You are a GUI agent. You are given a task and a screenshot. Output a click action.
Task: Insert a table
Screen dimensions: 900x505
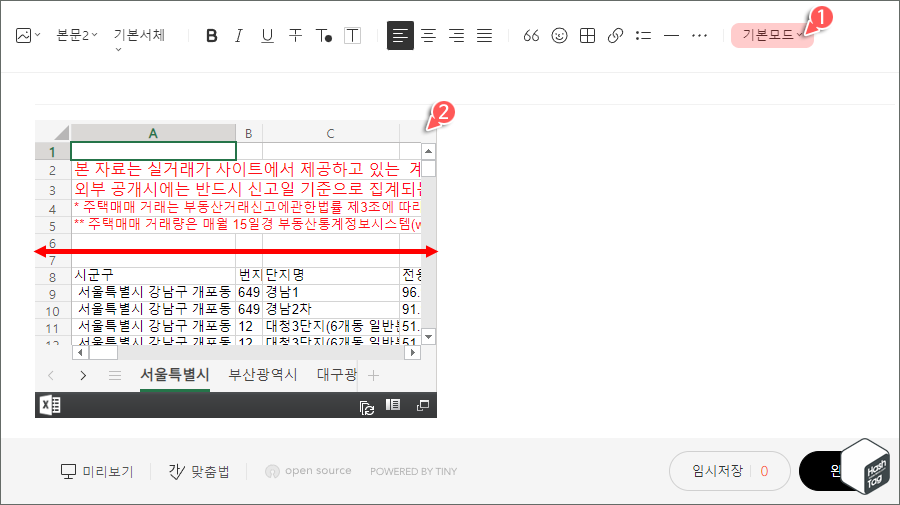coord(587,36)
